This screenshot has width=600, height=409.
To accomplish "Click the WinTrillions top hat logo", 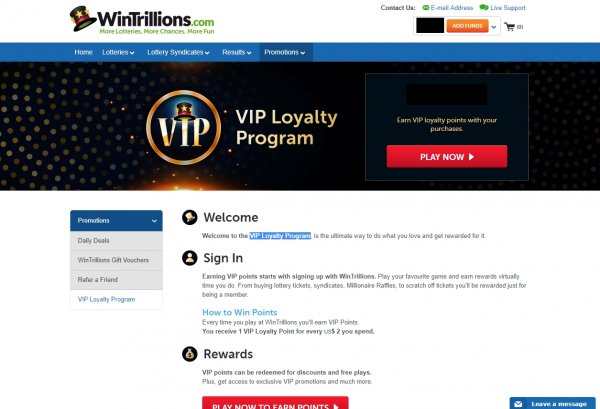I will (83, 18).
